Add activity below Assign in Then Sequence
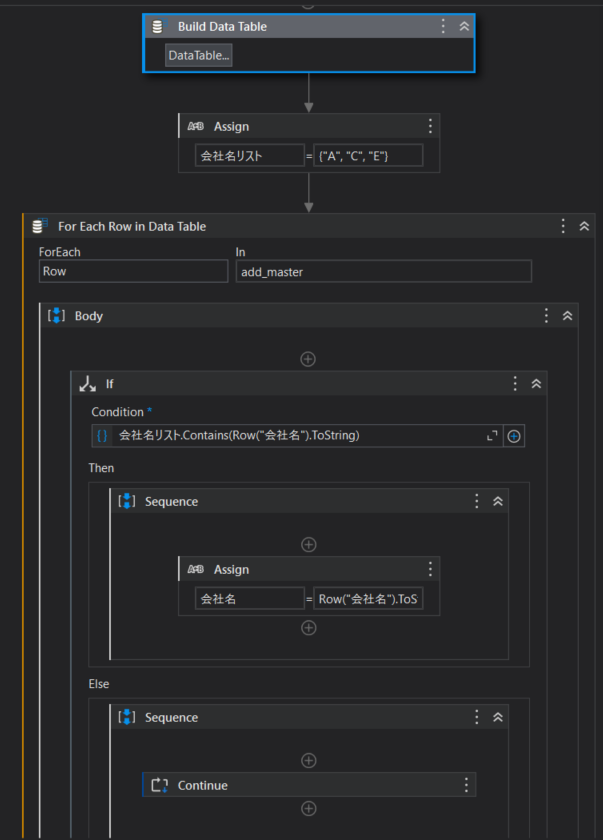Viewport: 603px width, 840px height. [308, 628]
